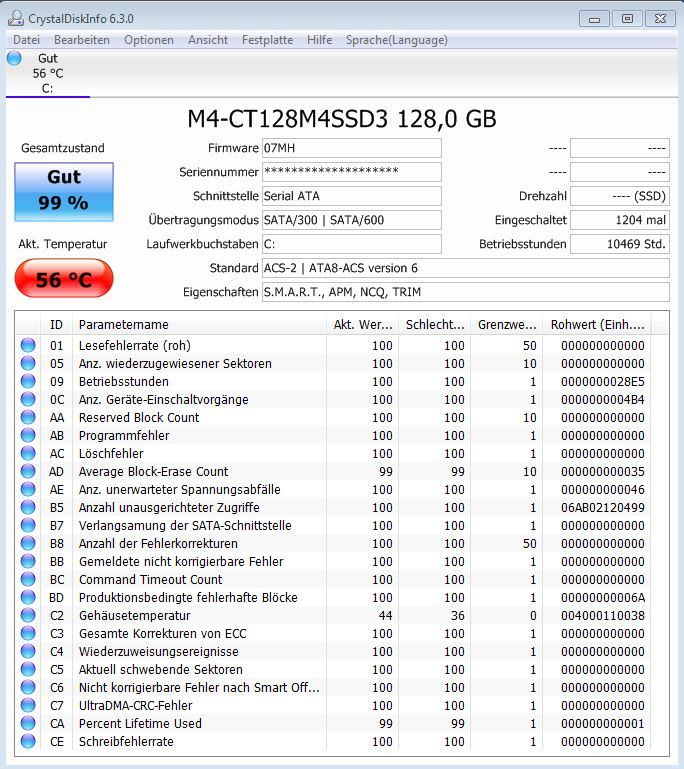Click status orb of Reserved Block Count row
The image size is (684, 769).
click(x=28, y=417)
